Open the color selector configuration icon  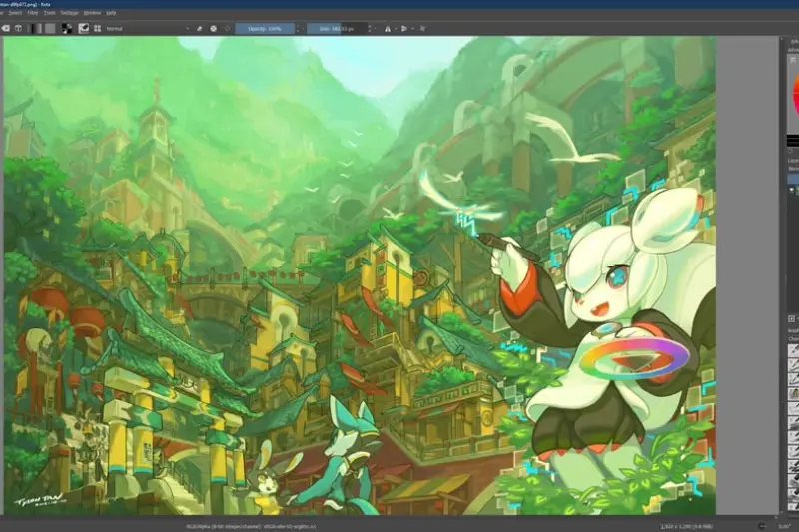point(792,60)
